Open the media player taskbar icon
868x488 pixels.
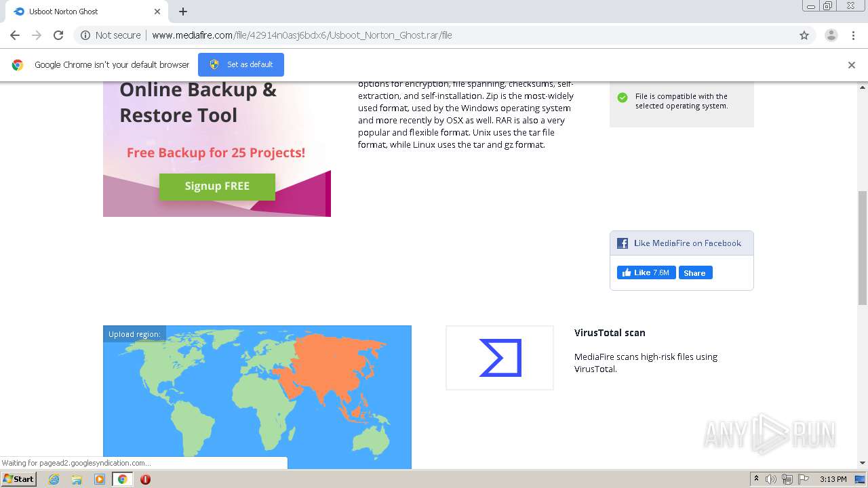coord(100,479)
